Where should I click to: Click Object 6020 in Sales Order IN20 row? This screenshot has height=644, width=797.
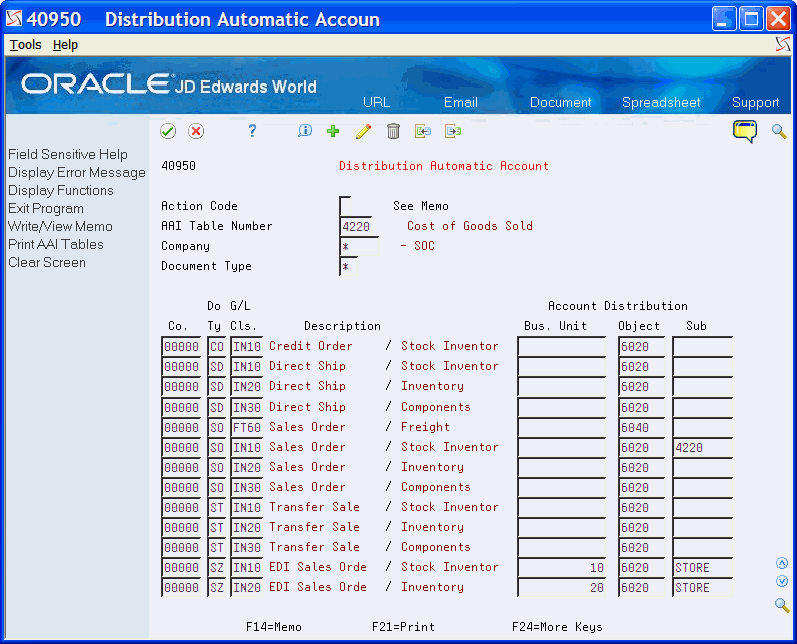641,468
